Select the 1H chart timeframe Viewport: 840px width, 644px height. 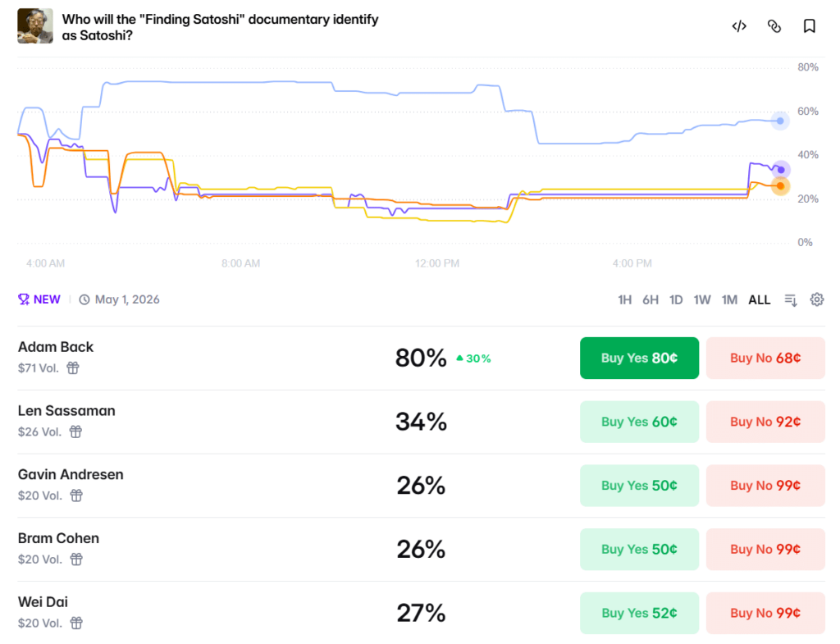pos(625,299)
